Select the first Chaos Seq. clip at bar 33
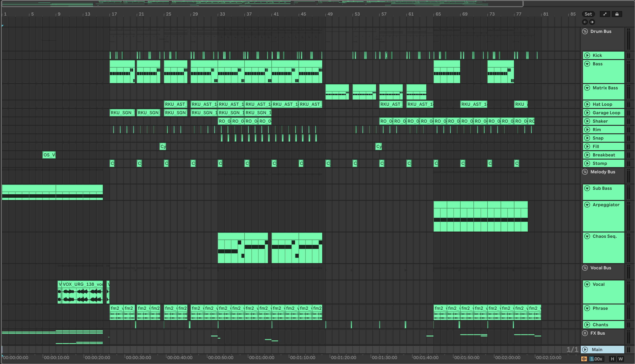 pyautogui.click(x=231, y=248)
